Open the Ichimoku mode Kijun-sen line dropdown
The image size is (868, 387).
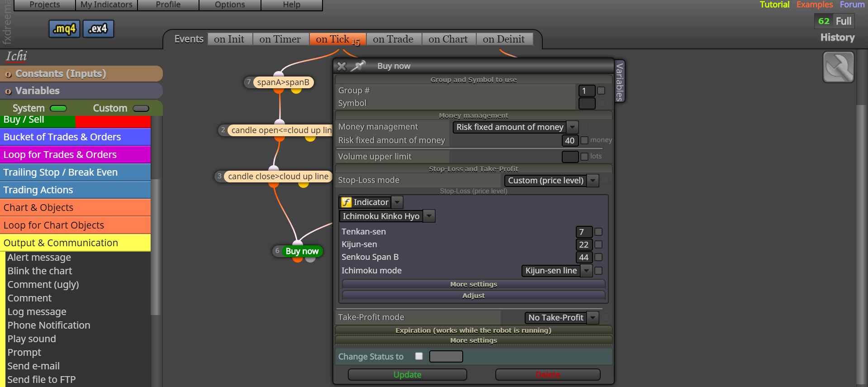557,271
